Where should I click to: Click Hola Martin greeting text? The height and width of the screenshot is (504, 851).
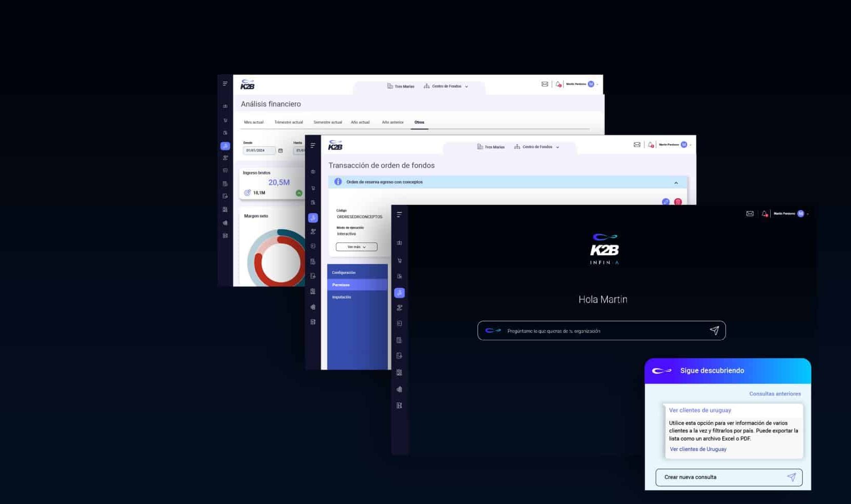tap(603, 300)
